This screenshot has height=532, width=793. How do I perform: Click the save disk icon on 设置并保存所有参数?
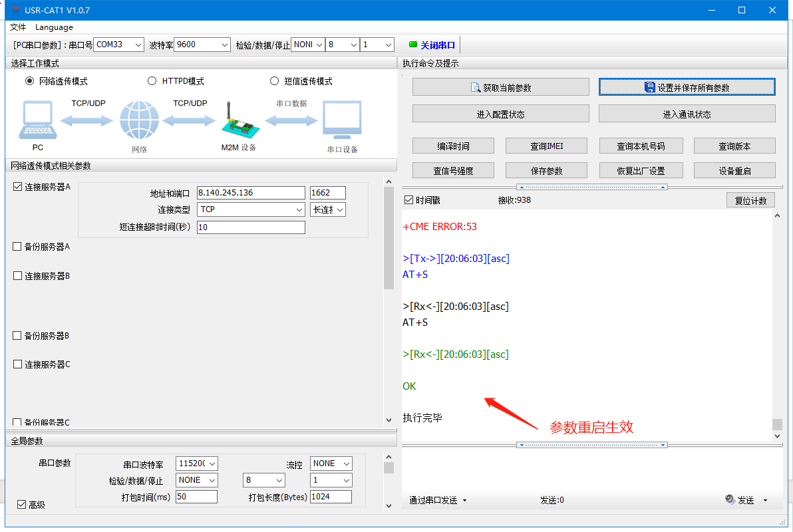coord(650,88)
